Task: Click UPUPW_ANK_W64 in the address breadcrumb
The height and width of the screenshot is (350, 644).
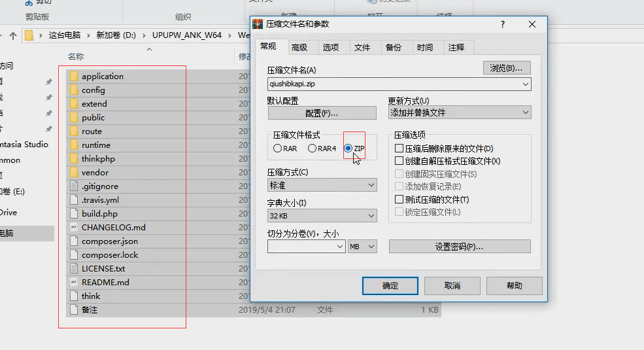Action: pyautogui.click(x=187, y=35)
